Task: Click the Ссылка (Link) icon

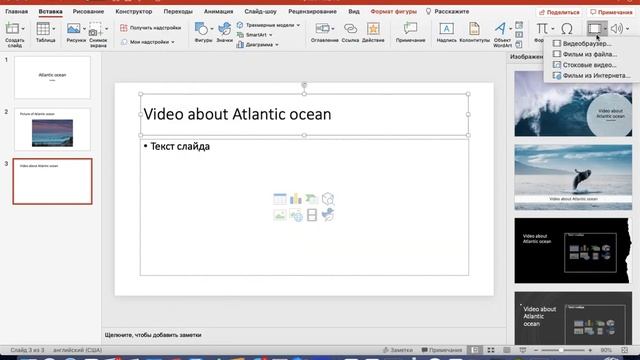Action: coord(350,29)
